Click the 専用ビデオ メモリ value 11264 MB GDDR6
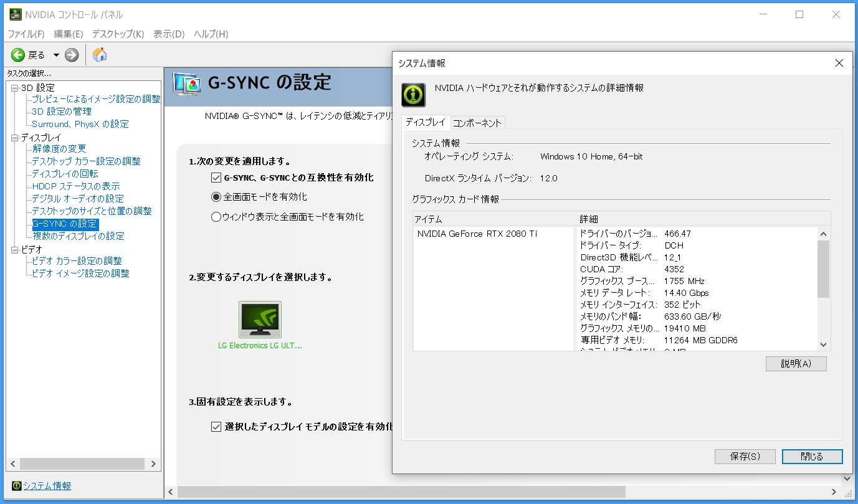The width and height of the screenshot is (858, 504). coord(701,340)
